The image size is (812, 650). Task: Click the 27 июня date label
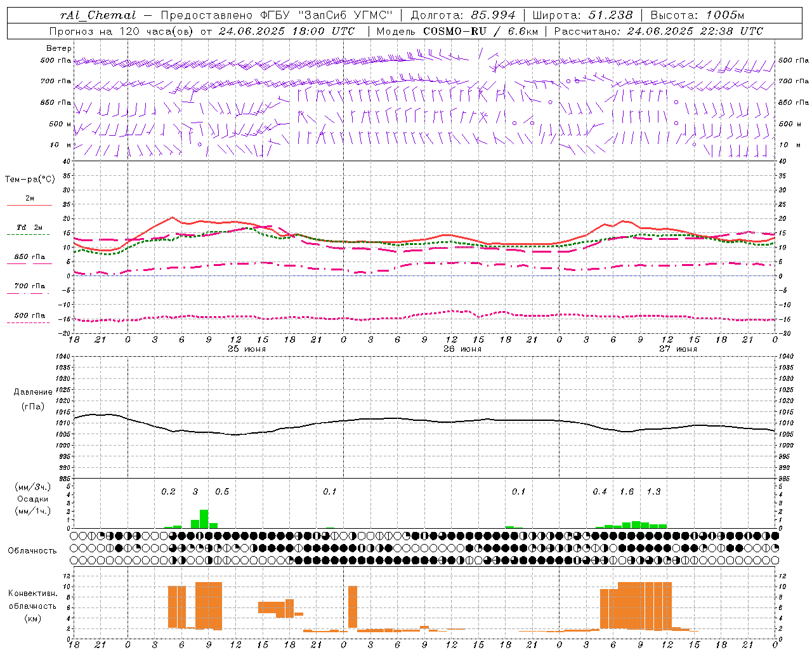678,348
